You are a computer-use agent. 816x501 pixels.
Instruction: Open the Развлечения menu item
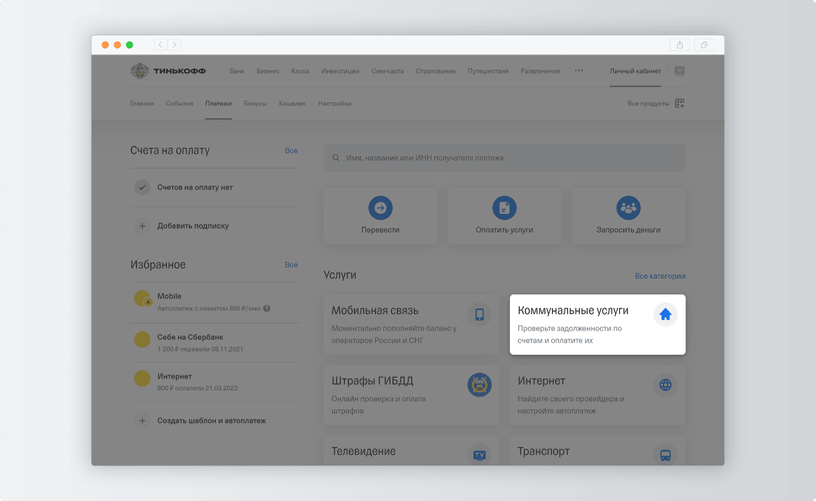(x=540, y=71)
